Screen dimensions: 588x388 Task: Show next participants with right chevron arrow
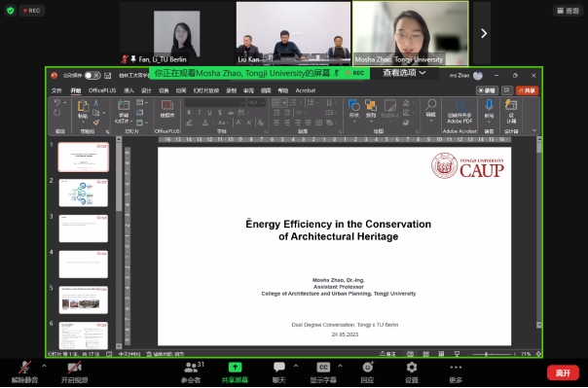[x=483, y=33]
